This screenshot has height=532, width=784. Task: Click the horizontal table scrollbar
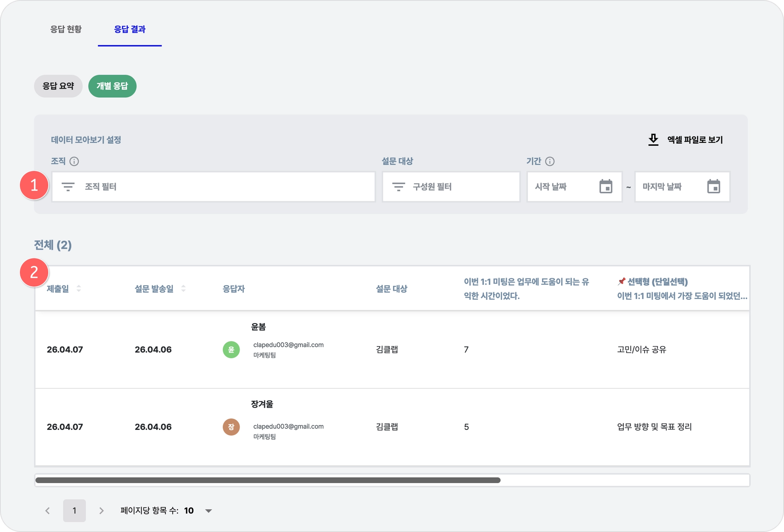coord(268,480)
